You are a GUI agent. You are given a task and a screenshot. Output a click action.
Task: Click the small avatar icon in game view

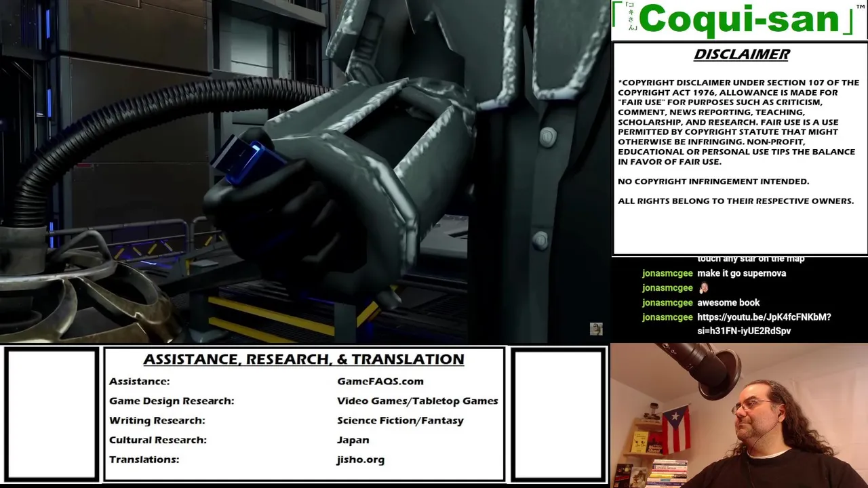(596, 329)
